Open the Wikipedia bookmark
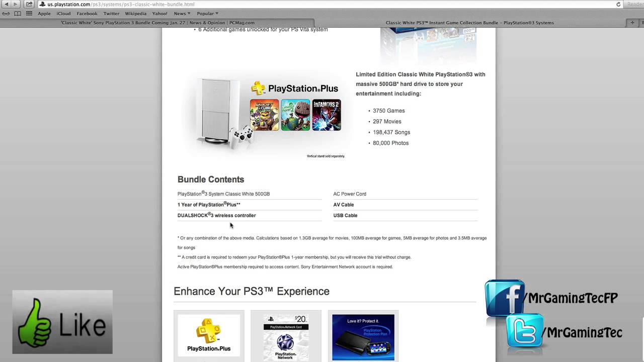This screenshot has width=644, height=362. click(136, 14)
